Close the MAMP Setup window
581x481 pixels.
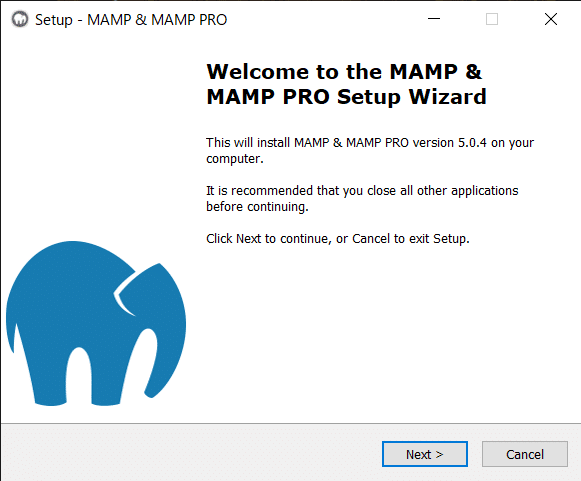pos(551,19)
